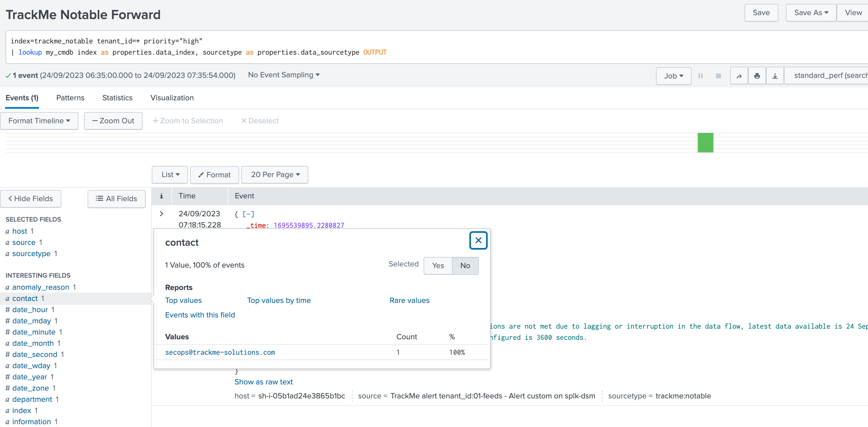
Task: Open the contact field in sidebar
Action: click(25, 298)
